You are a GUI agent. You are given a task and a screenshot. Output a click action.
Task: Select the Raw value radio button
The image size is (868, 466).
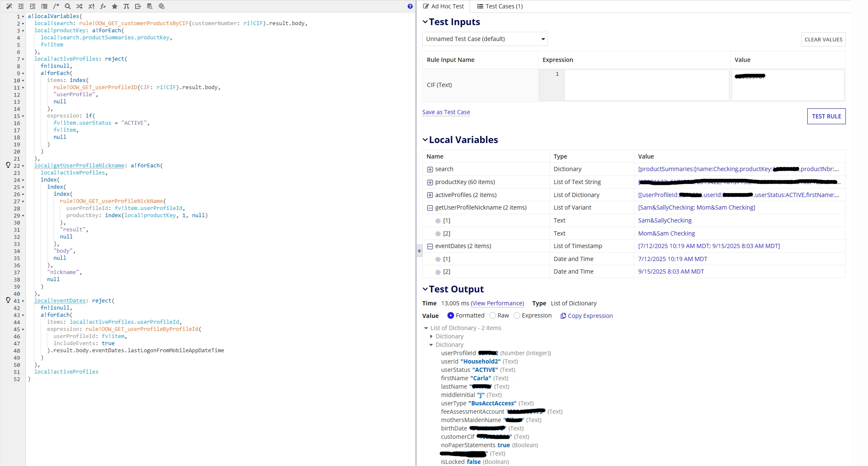tap(493, 315)
